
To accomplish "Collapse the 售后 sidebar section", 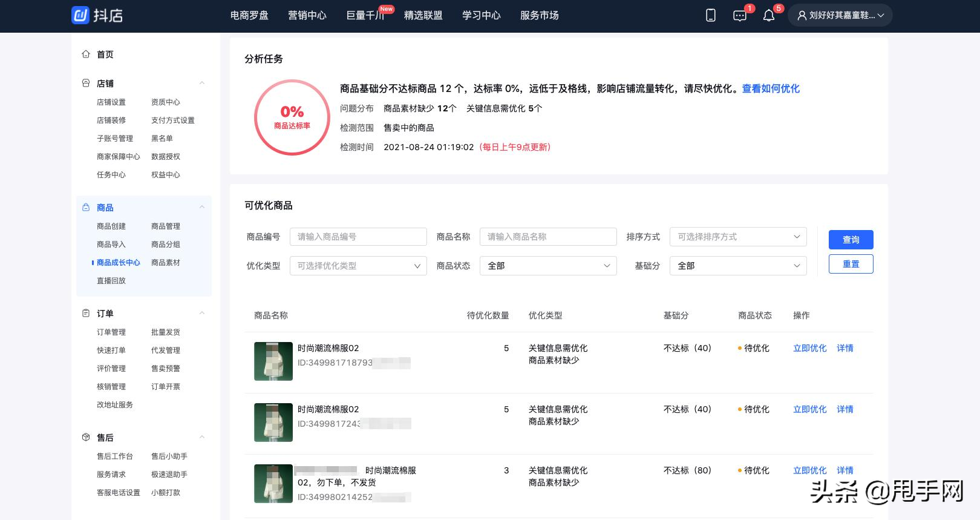I will (202, 437).
